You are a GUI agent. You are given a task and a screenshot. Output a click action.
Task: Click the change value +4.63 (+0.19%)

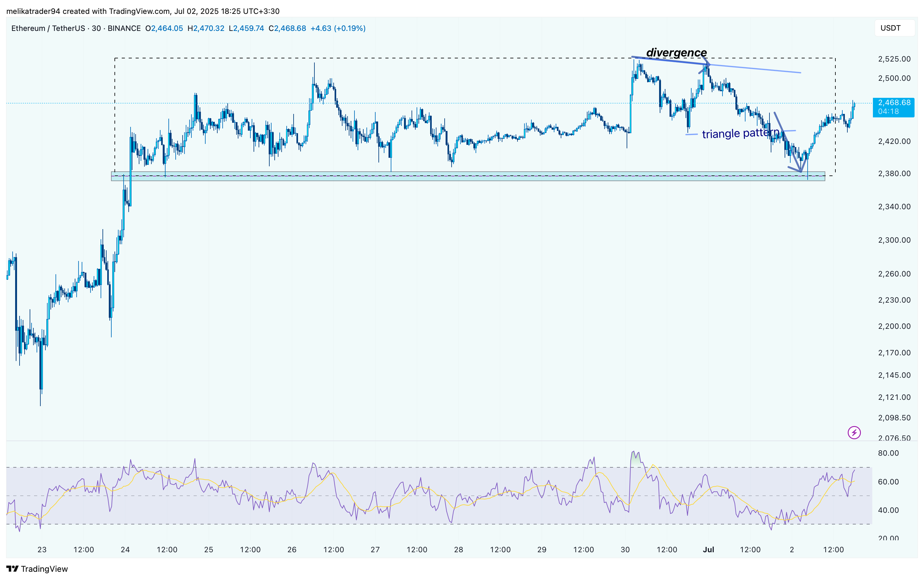[x=338, y=28]
